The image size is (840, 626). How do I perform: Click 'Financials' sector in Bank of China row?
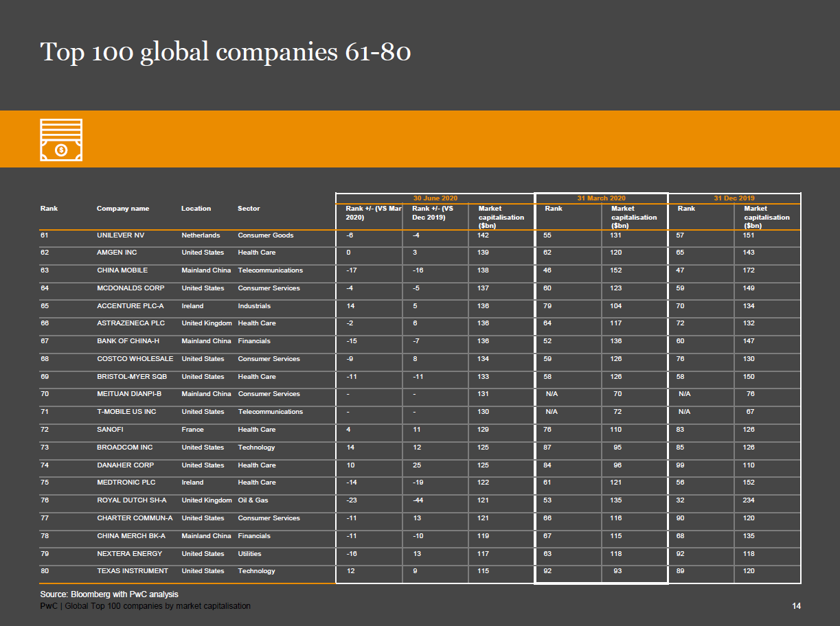254,341
